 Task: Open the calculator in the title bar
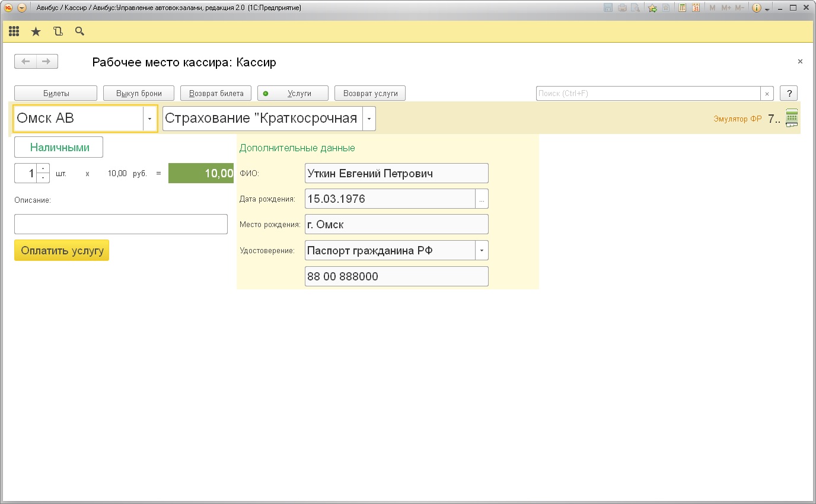tap(683, 8)
